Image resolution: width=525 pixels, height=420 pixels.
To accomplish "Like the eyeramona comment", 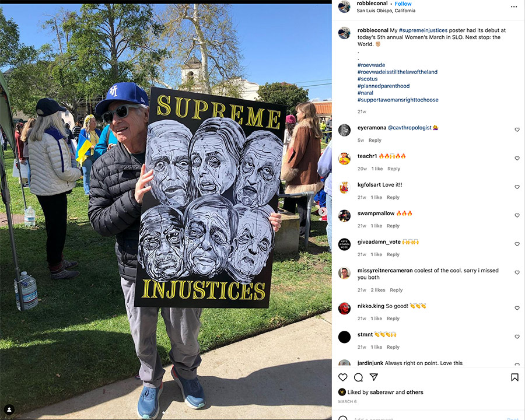I will pyautogui.click(x=517, y=129).
